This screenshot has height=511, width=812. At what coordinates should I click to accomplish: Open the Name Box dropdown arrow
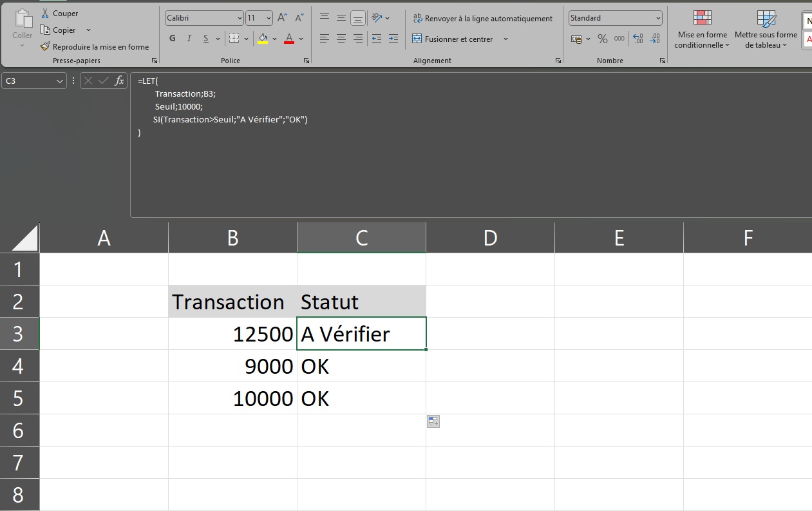pos(61,81)
